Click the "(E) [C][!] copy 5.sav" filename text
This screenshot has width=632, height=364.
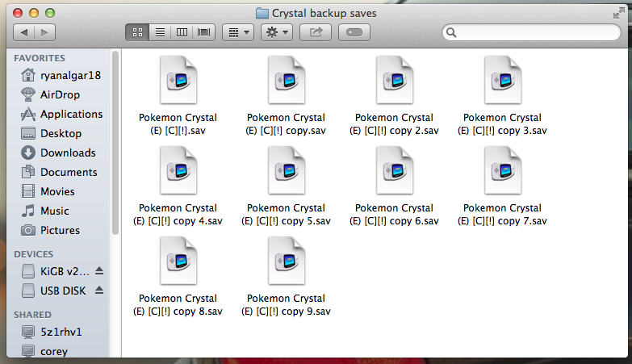click(x=286, y=221)
